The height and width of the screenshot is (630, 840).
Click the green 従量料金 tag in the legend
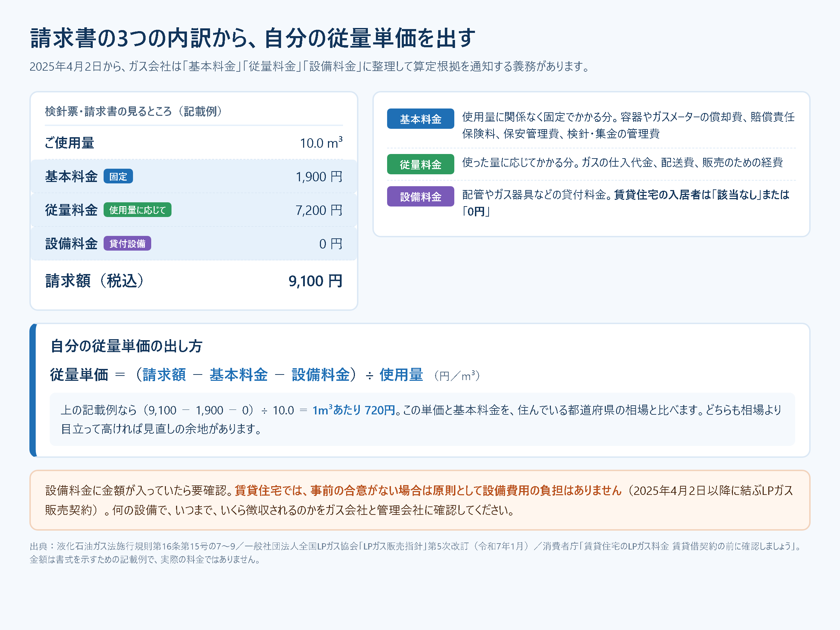[420, 164]
